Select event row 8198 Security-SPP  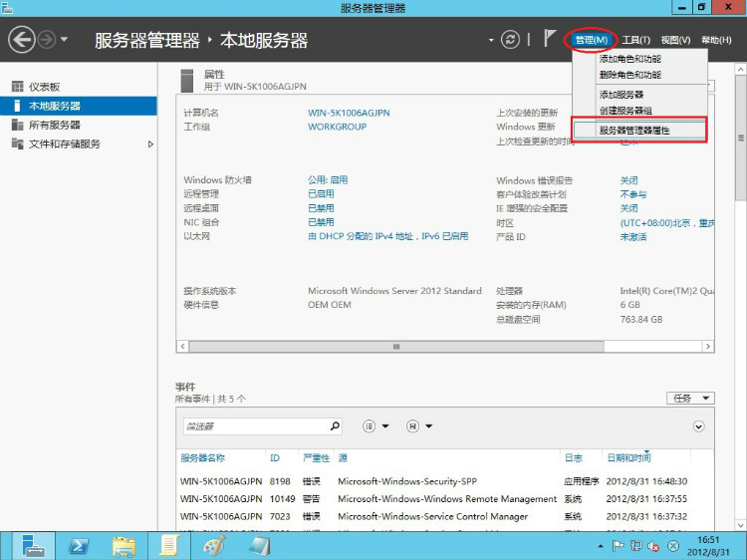[445, 481]
